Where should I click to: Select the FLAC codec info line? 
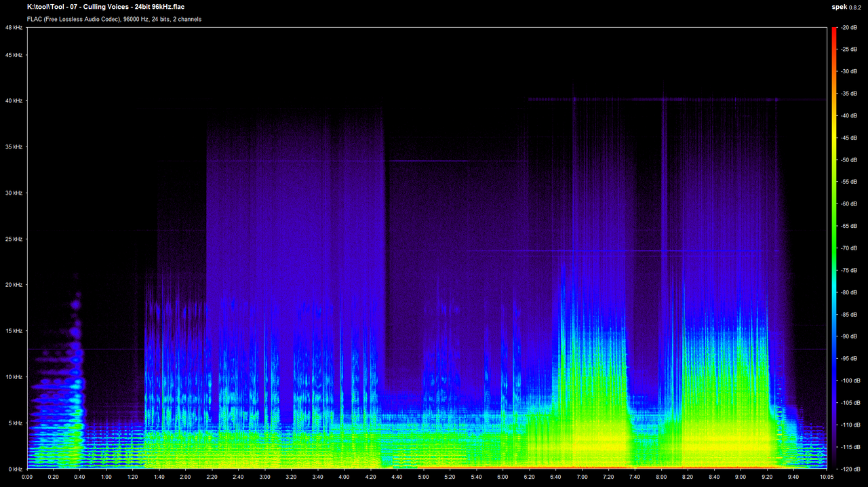[114, 19]
